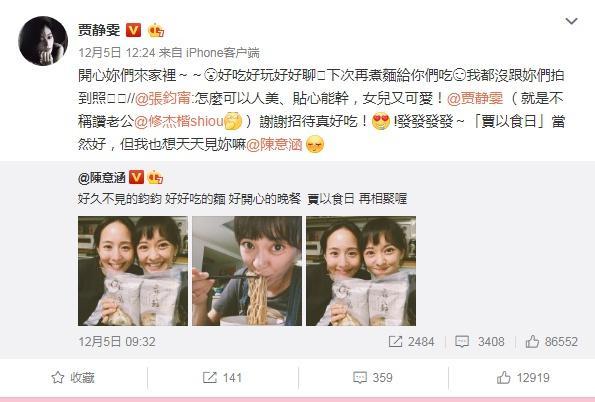Open the comments button showing 359
This screenshot has width=595, height=402.
(x=373, y=378)
